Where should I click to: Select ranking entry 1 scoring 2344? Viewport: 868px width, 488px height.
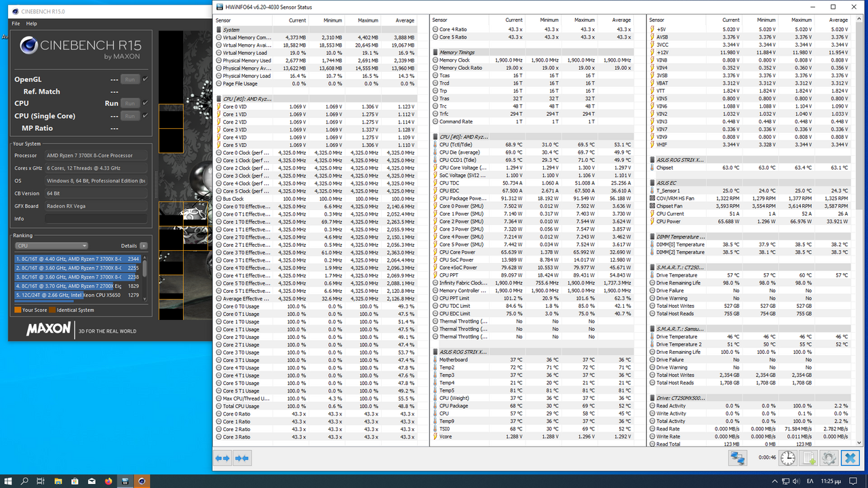(77, 258)
